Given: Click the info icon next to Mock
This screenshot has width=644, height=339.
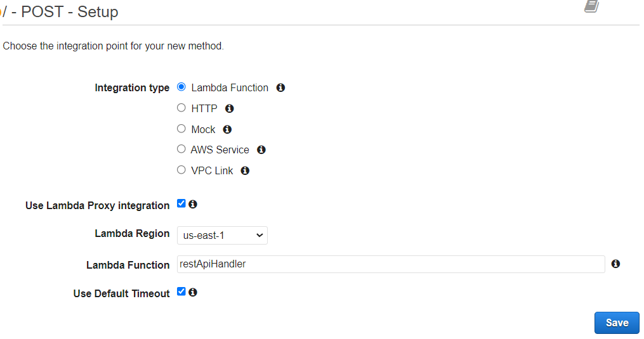Looking at the screenshot, I should tap(227, 129).
